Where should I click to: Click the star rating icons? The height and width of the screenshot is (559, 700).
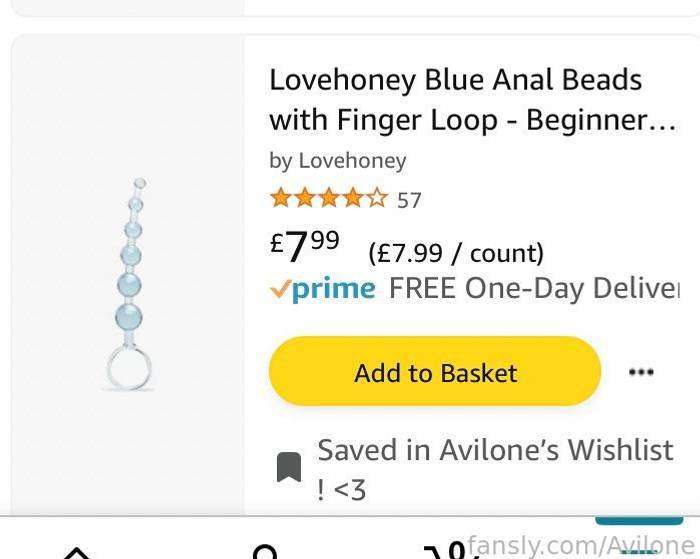(x=329, y=197)
